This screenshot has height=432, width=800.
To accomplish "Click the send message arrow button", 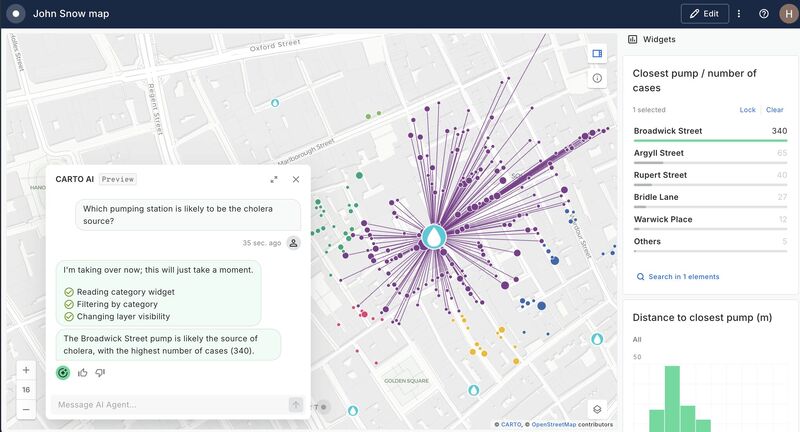I will [296, 405].
